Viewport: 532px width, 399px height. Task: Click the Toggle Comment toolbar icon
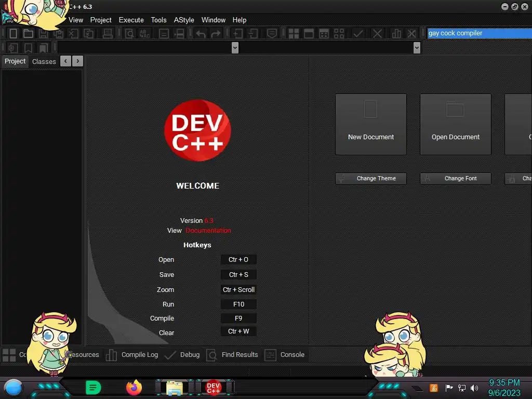[272, 33]
